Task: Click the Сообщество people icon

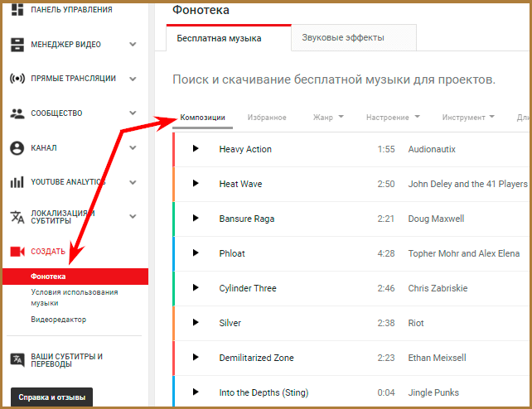Action: pyautogui.click(x=17, y=113)
